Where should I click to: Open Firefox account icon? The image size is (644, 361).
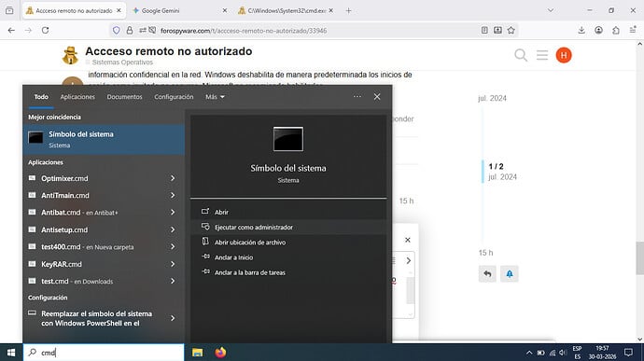pyautogui.click(x=598, y=30)
